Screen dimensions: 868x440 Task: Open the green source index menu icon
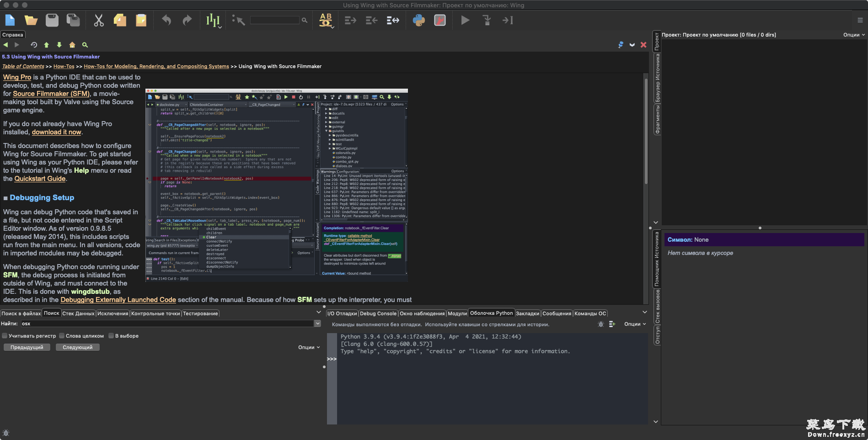point(213,21)
